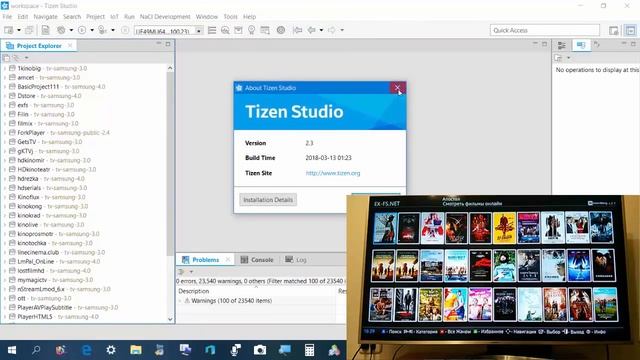Open File Explorer from taskbar
Screen dimensions: 640x360
[x=136, y=350]
